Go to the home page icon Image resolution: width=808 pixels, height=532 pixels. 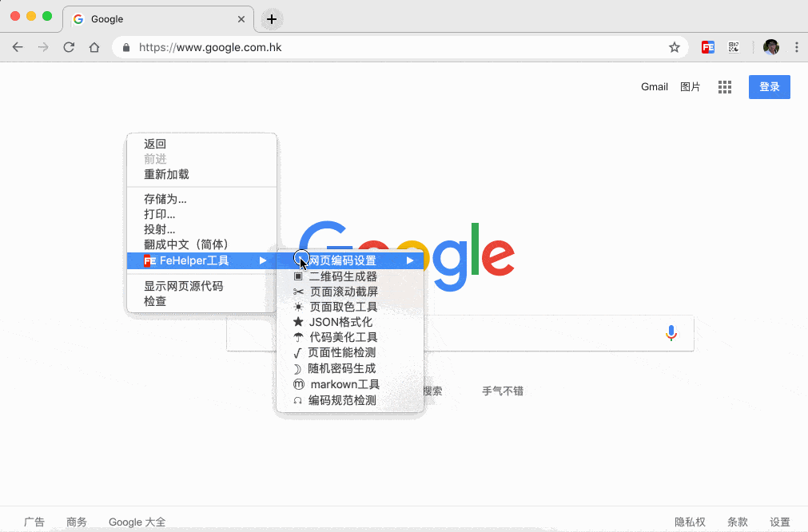(x=94, y=47)
